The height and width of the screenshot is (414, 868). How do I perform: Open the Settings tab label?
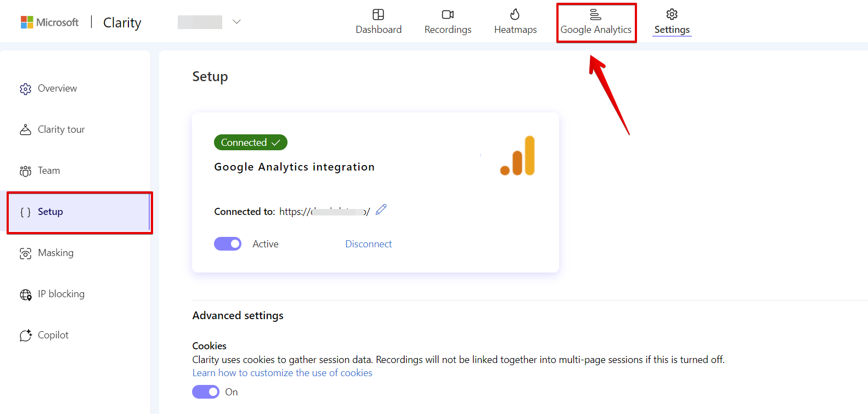point(672,30)
